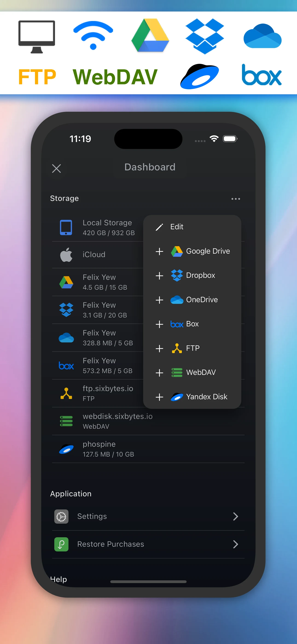The image size is (297, 644).
Task: Tap the pencil icon in Edit row
Action: tap(159, 227)
